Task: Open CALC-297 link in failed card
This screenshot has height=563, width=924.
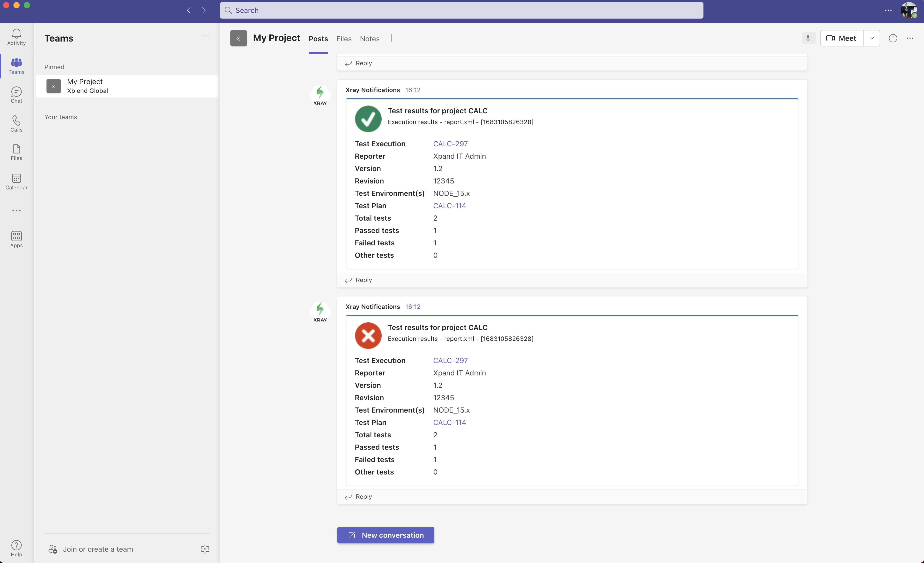Action: 450,360
